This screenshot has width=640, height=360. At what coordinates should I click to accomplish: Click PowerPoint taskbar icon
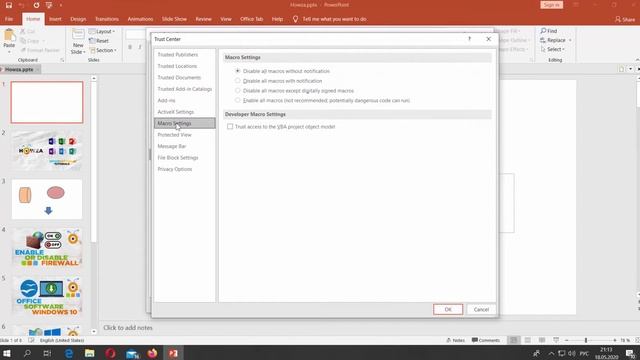coord(173,353)
